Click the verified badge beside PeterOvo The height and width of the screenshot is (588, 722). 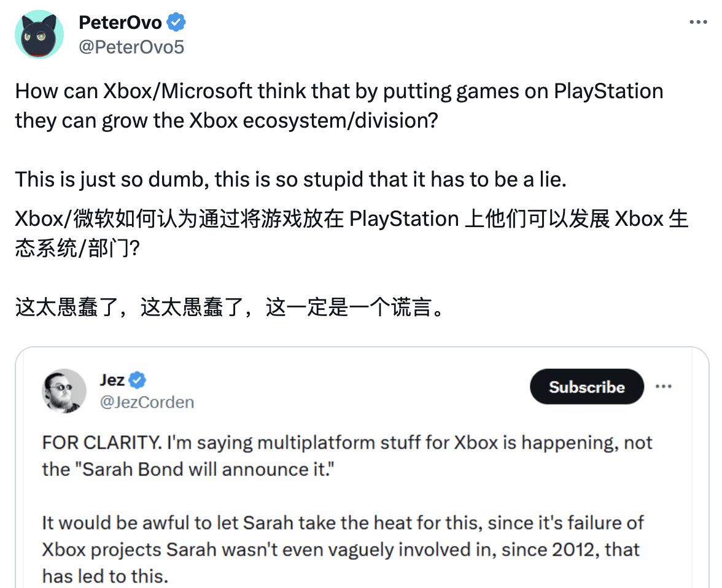click(177, 23)
